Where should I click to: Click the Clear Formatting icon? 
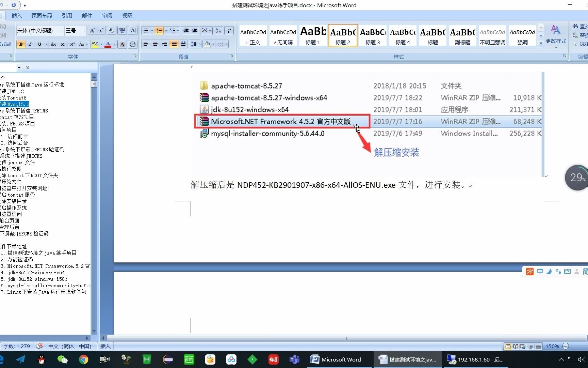pos(112,30)
